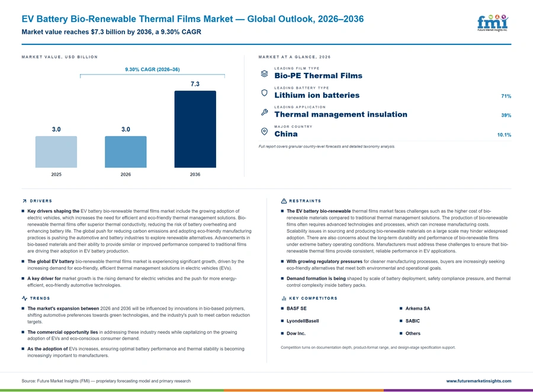This screenshot has width=533, height=392.
Task: Click the warning triangle icon beside Restraints
Action: 284,201
